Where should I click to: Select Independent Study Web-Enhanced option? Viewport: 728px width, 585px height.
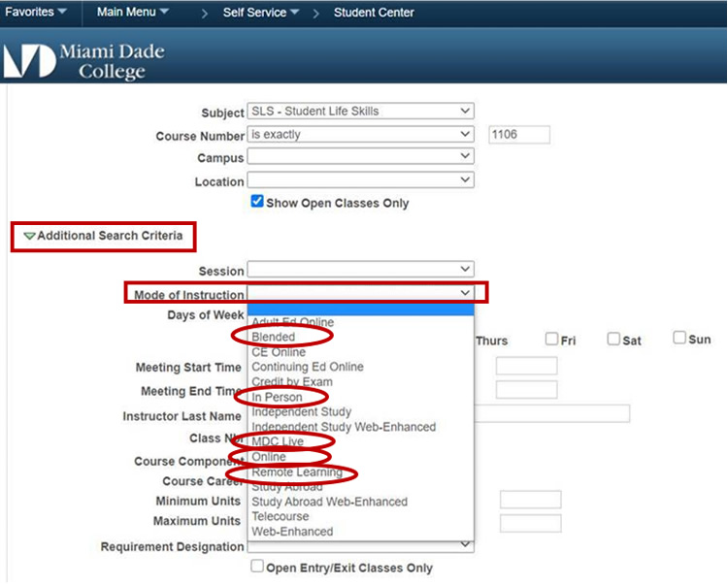click(344, 427)
